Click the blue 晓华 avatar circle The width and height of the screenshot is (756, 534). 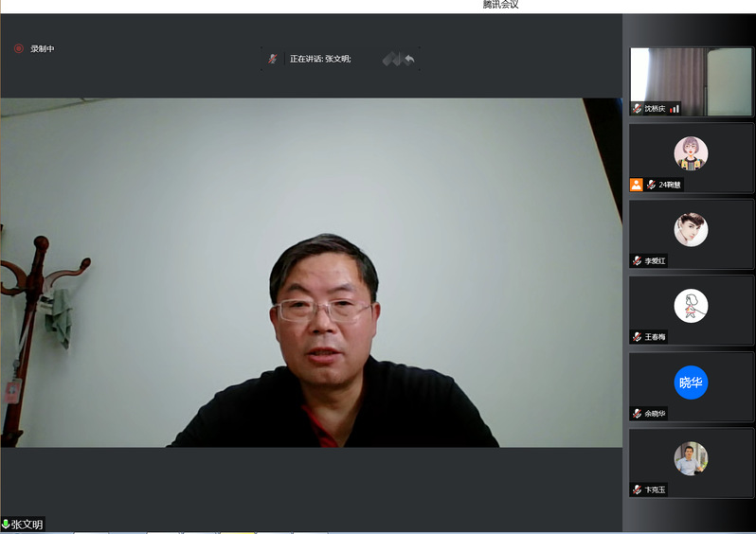[691, 383]
